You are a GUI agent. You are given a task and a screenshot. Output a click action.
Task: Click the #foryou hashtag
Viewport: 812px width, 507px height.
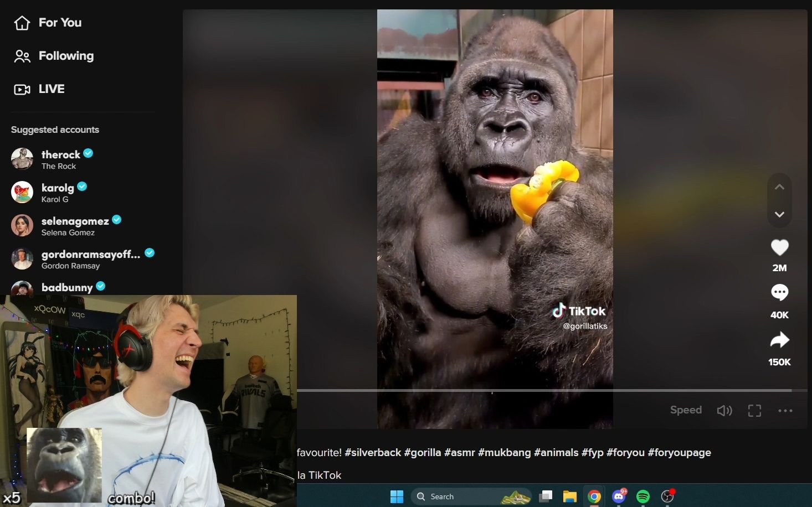point(626,453)
